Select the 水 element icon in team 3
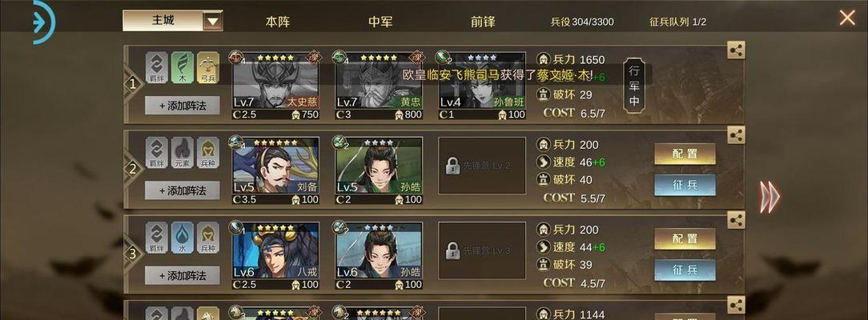868x320 pixels. tap(182, 238)
